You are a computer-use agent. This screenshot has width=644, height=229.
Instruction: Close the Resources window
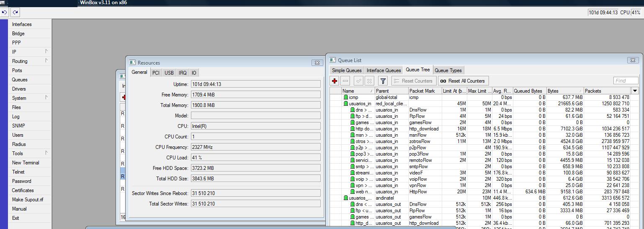[x=317, y=62]
